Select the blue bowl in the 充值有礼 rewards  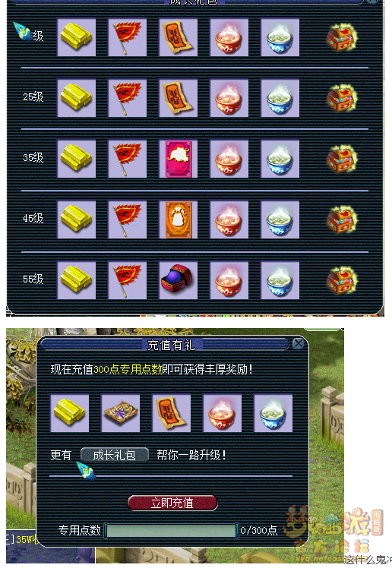pyautogui.click(x=273, y=413)
